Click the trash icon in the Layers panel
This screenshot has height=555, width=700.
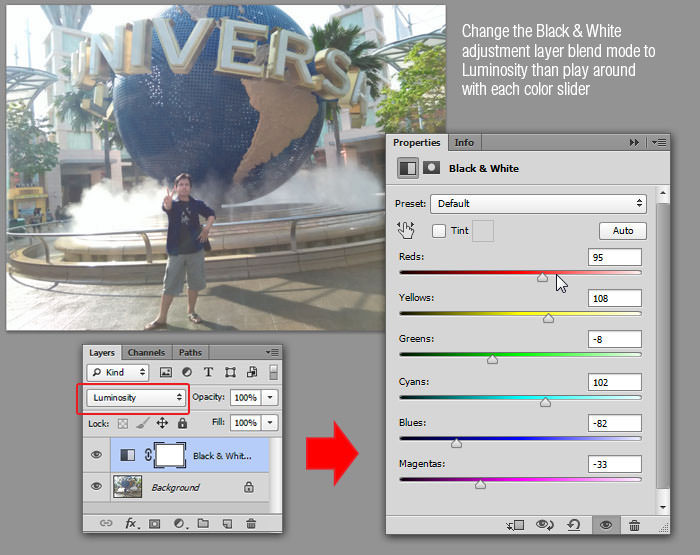pyautogui.click(x=251, y=523)
